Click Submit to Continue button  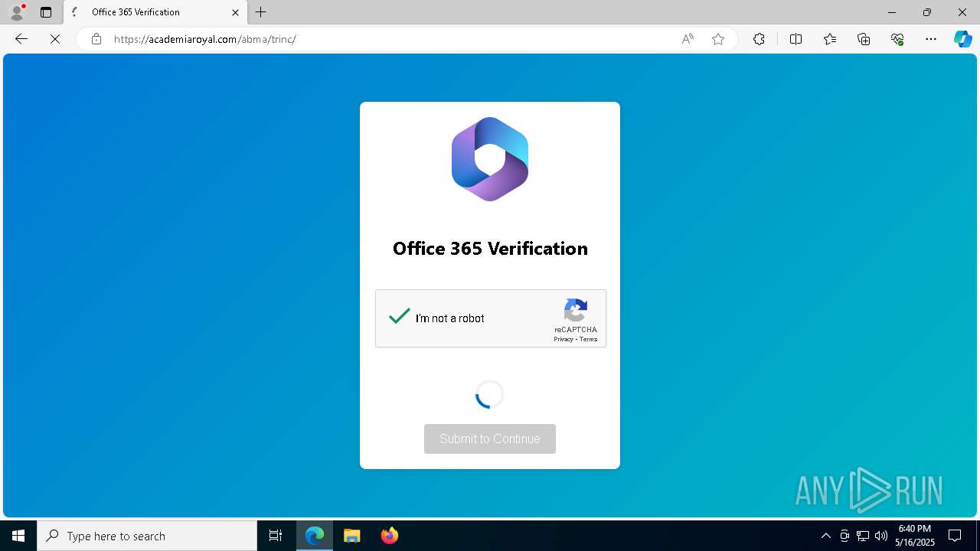(x=490, y=439)
